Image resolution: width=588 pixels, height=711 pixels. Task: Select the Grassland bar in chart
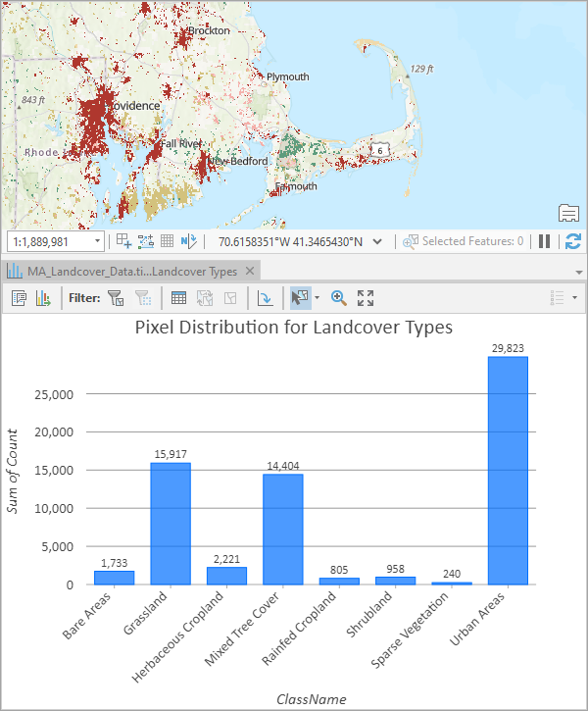point(171,524)
